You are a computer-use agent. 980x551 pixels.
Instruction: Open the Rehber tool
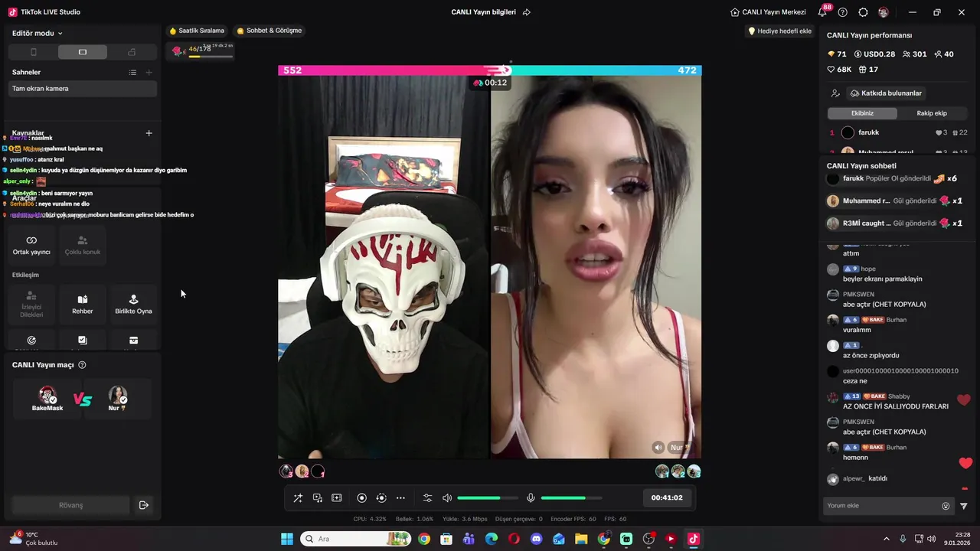[83, 305]
